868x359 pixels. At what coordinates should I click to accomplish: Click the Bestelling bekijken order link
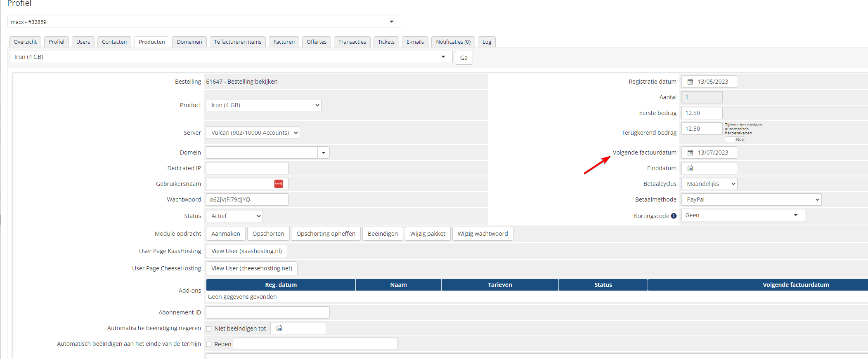[252, 82]
